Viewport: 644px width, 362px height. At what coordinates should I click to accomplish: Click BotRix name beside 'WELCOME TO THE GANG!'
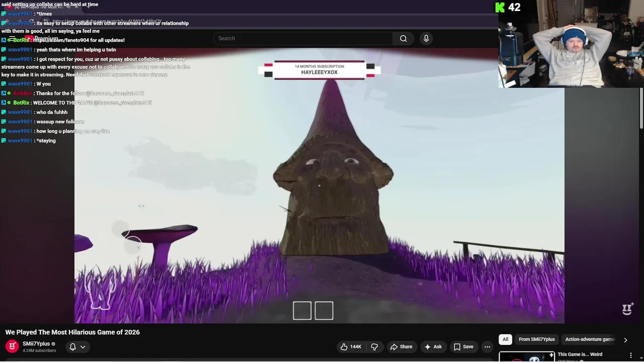22,103
